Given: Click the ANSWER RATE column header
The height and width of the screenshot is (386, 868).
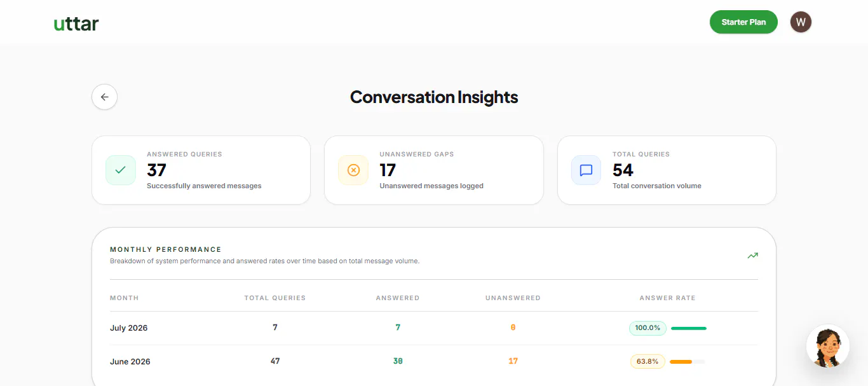Looking at the screenshot, I should (667, 298).
